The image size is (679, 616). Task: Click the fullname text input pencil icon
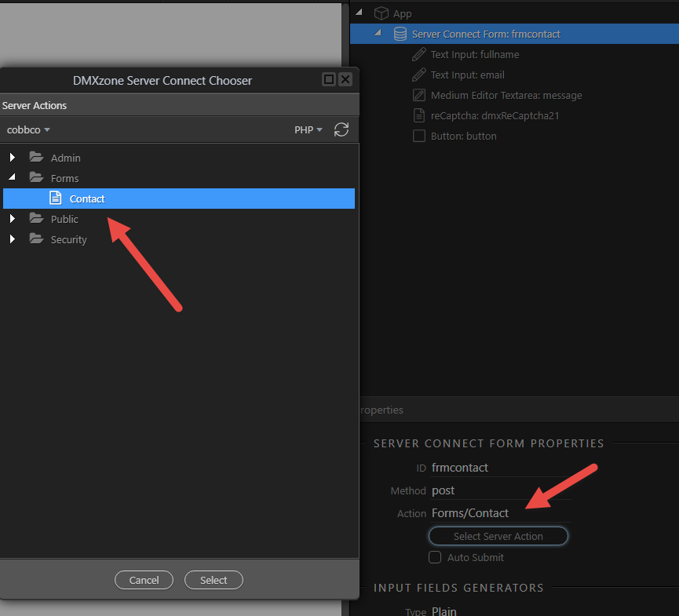click(x=418, y=54)
